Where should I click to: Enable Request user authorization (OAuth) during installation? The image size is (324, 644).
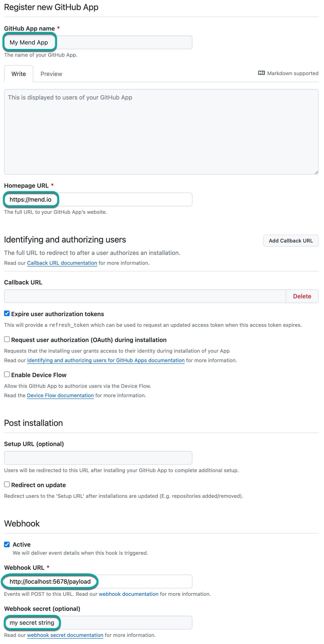pos(7,339)
